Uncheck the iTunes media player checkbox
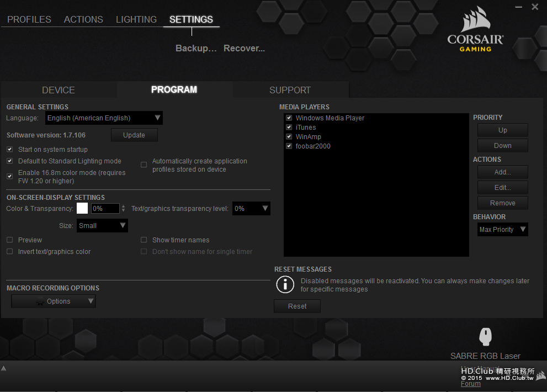547x392 pixels. point(289,128)
